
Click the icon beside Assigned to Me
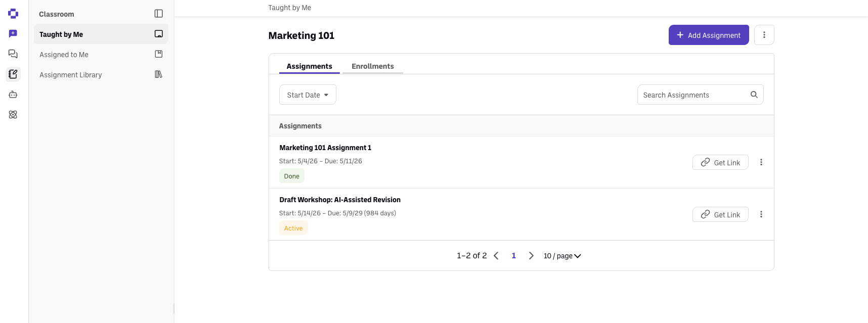tap(158, 54)
